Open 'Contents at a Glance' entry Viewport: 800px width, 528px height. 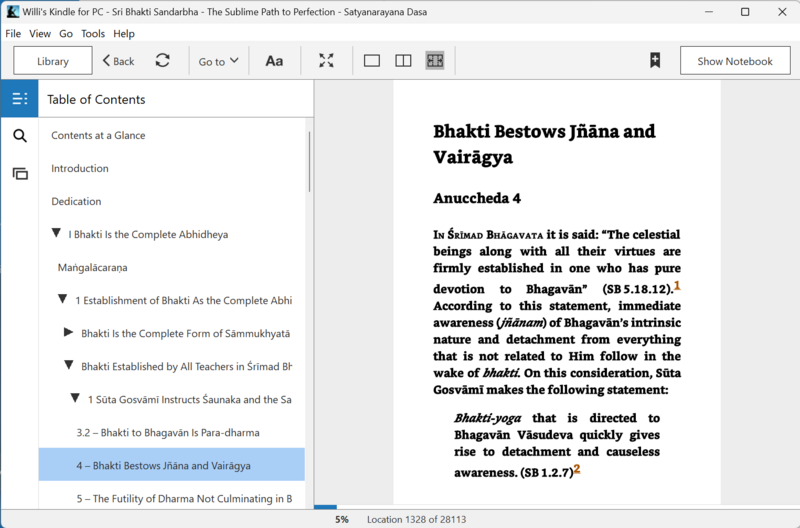click(x=98, y=135)
